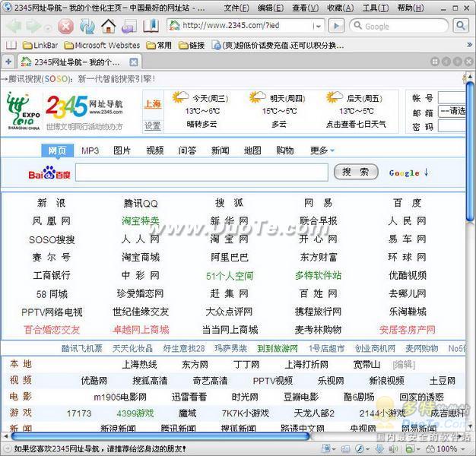Viewport: 476px width, 456px height.
Task: Select the 视频 search tab
Action: 155,150
